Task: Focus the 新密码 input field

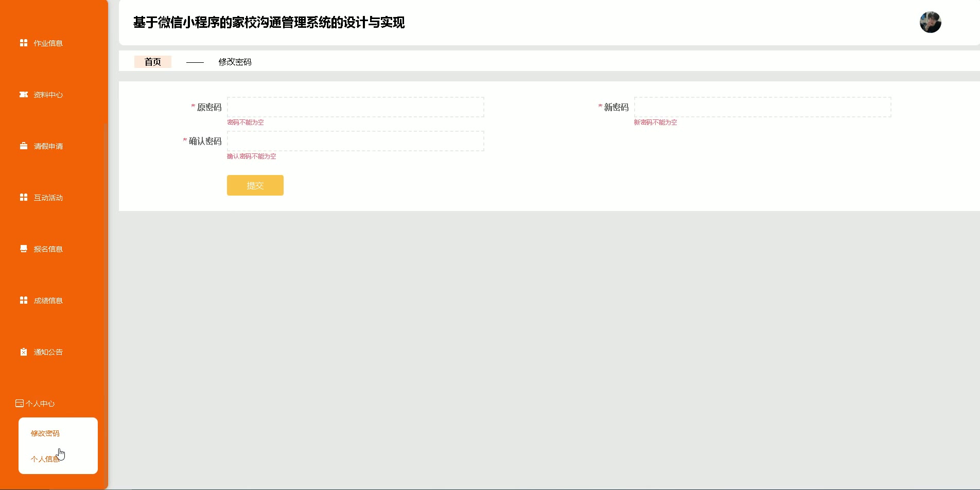Action: (x=763, y=107)
